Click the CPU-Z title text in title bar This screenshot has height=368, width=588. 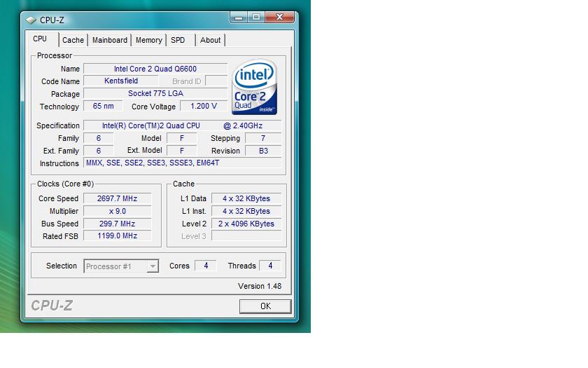(52, 20)
